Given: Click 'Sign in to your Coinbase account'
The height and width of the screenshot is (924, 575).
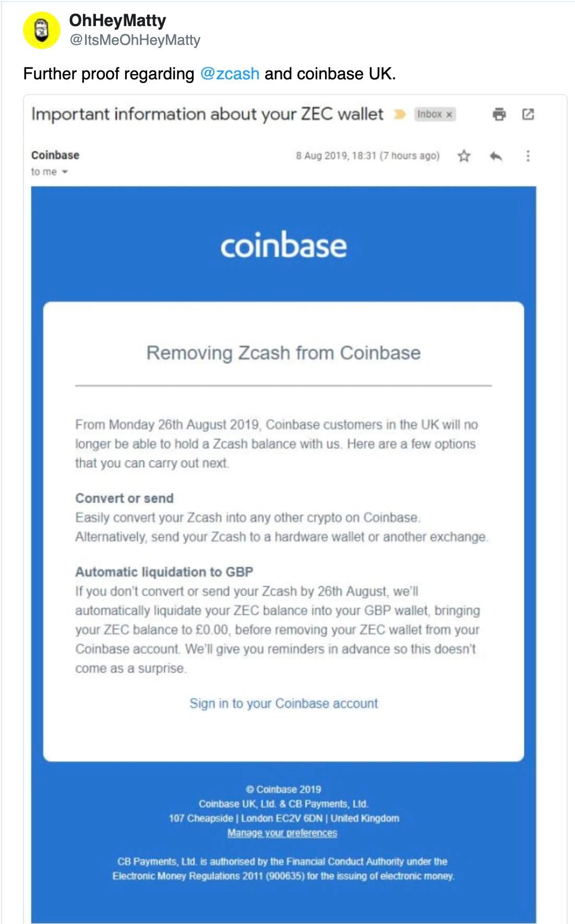Looking at the screenshot, I should 283,703.
